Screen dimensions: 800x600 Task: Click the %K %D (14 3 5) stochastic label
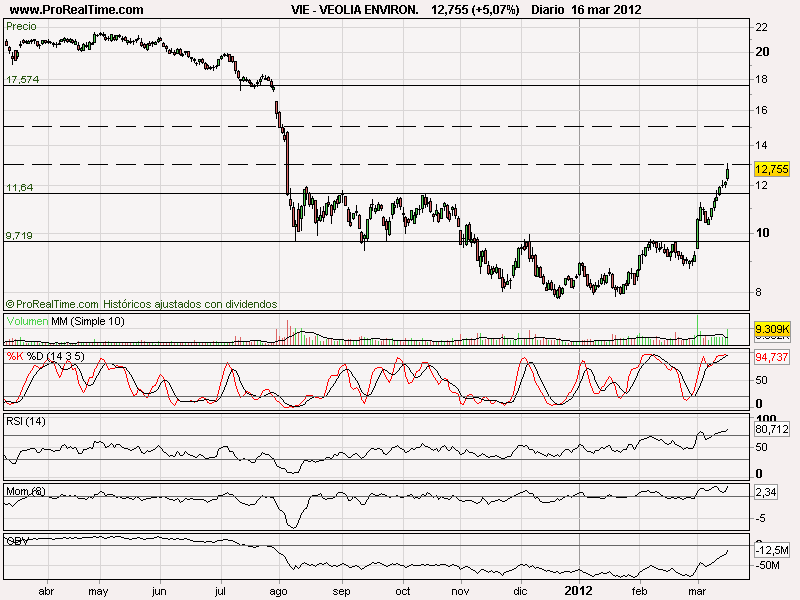pyautogui.click(x=45, y=356)
